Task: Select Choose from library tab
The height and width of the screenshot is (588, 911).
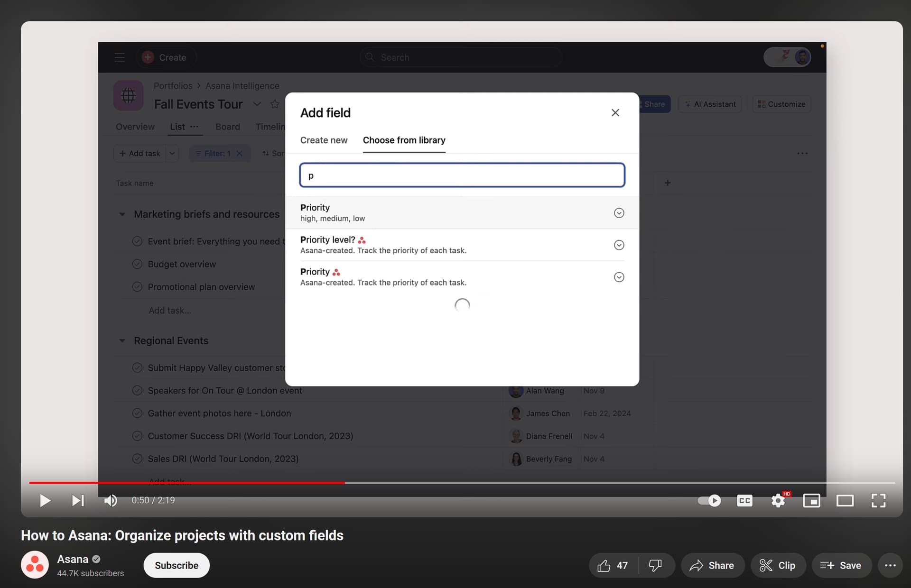Action: 404,140
